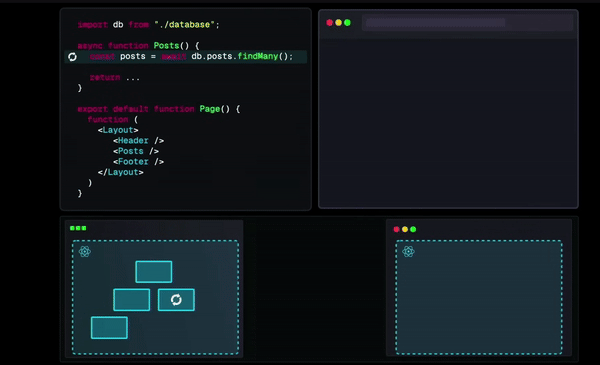The image size is (600, 365).
Task: Click the import db from "./database" line
Action: coord(148,25)
